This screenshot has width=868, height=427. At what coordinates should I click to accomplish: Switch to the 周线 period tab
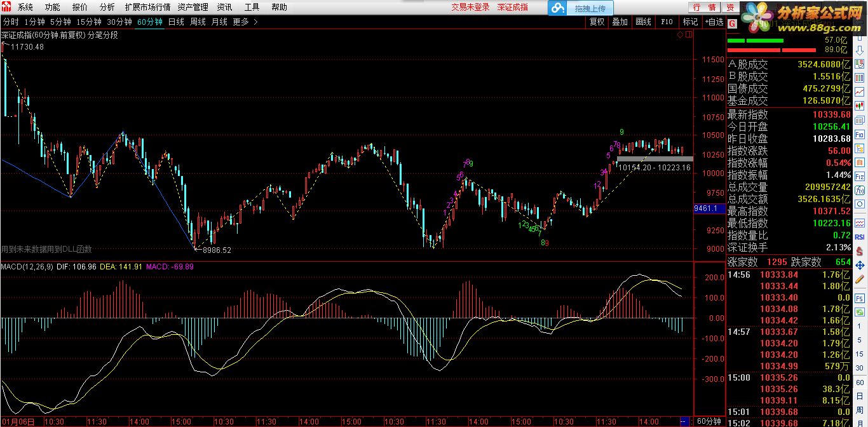pos(198,22)
